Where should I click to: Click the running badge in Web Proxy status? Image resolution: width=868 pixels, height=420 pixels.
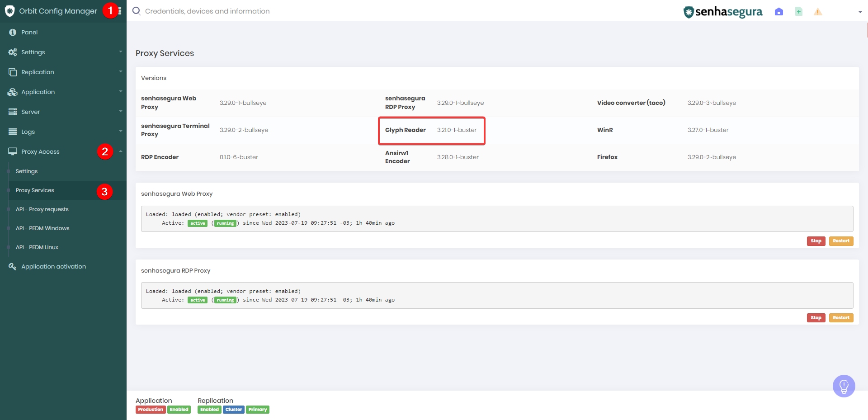pos(225,223)
